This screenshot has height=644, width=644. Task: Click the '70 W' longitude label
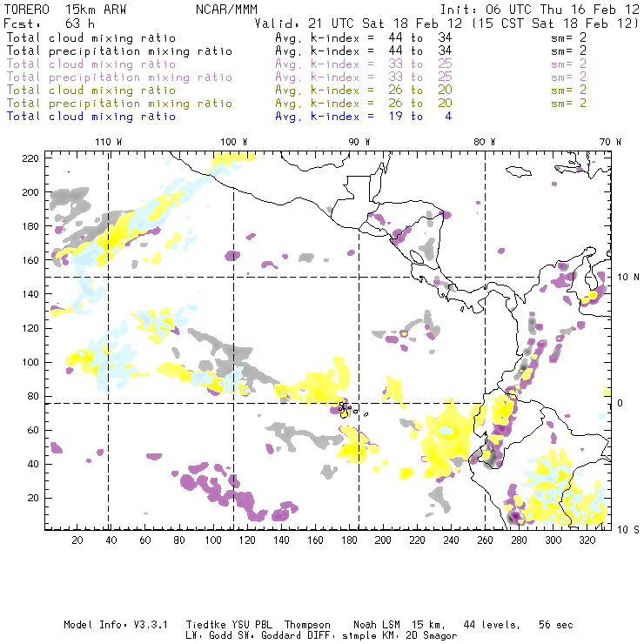[612, 142]
